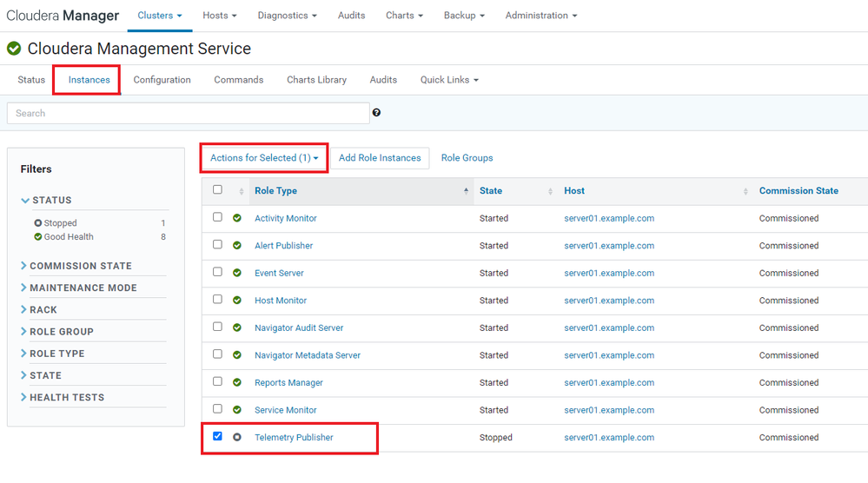This screenshot has height=483, width=868.
Task: Click the green health icon beside Cloudera Management Service
Action: point(14,49)
